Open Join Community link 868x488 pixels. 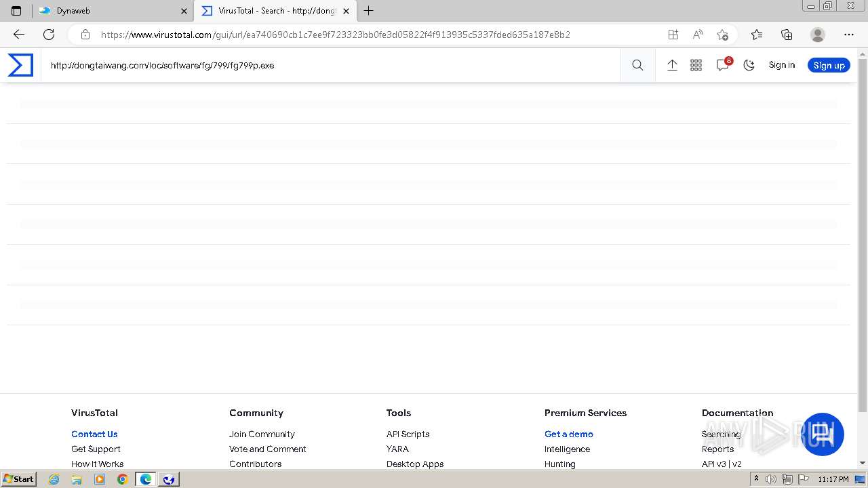[262, 434]
